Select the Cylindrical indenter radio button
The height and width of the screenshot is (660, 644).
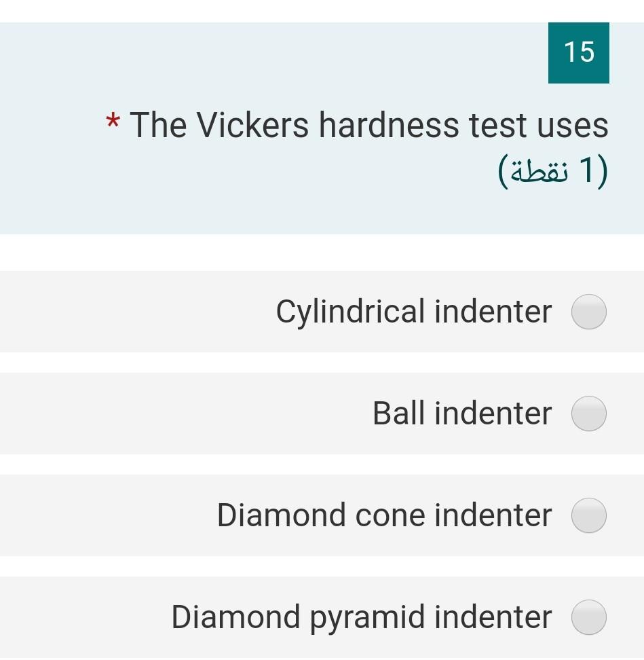point(588,312)
